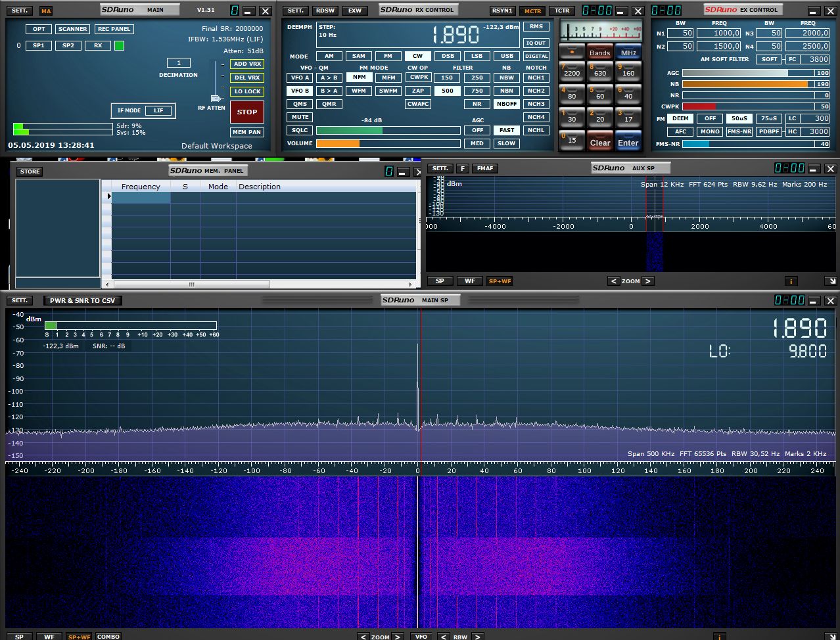Open the Bands selector on keypad
840x640 pixels.
click(x=599, y=53)
